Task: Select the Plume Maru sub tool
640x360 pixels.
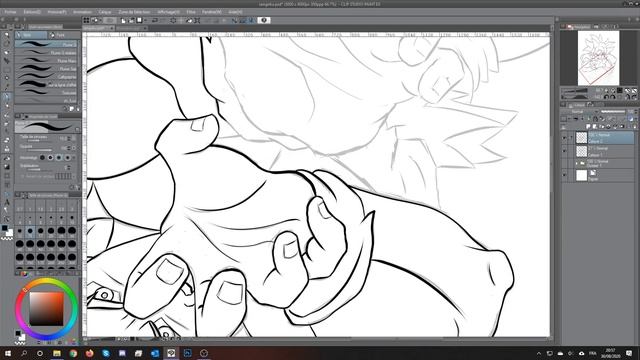Action: click(46, 60)
